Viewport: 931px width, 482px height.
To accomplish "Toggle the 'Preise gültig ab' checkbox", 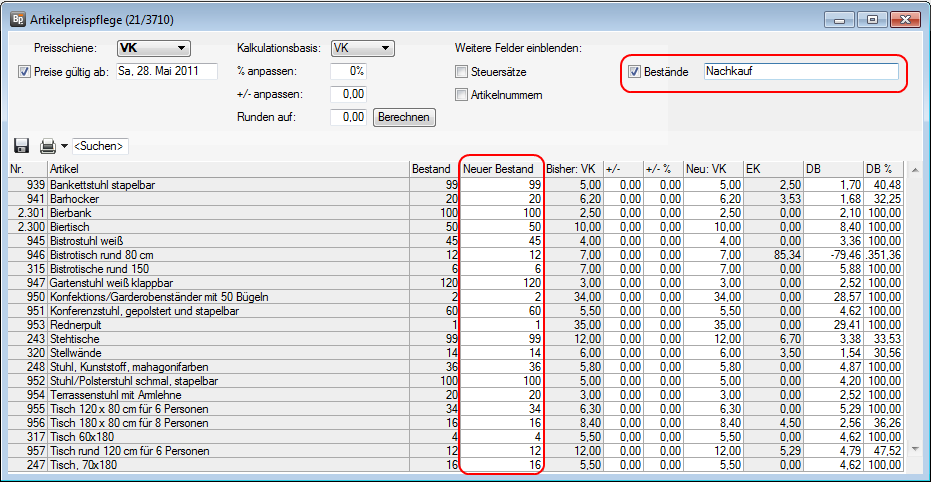I will [25, 71].
